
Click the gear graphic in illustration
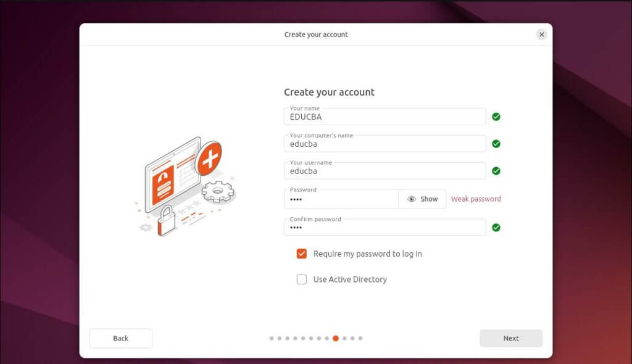(x=218, y=191)
